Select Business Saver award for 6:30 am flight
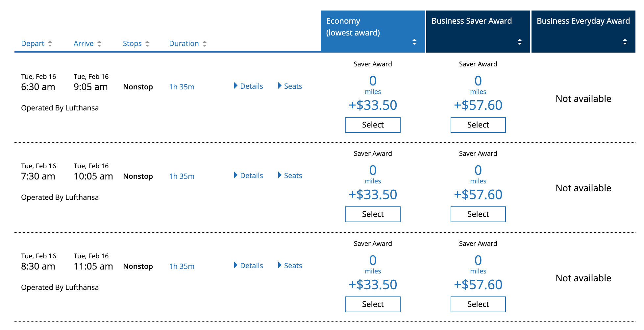Screen dimensions: 644x330 (x=478, y=125)
